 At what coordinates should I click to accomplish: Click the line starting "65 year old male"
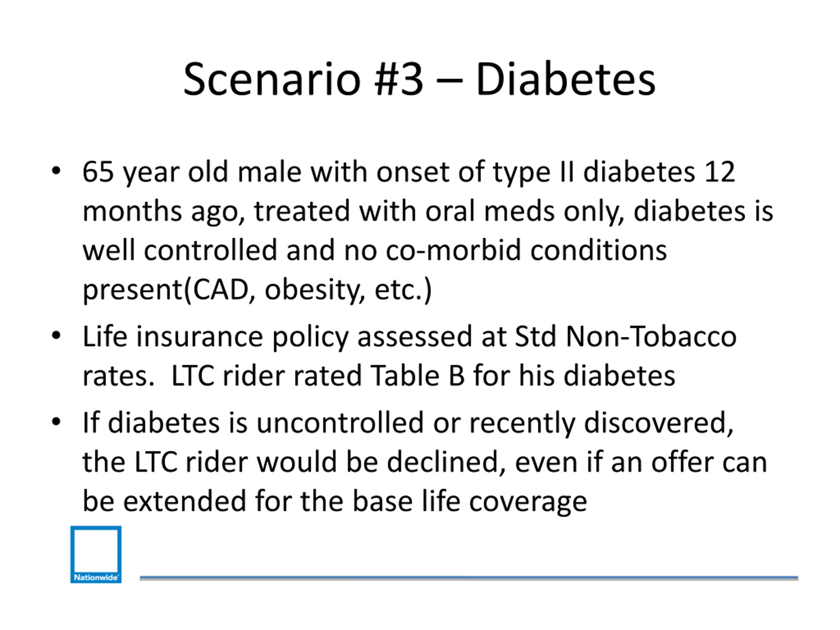409,172
